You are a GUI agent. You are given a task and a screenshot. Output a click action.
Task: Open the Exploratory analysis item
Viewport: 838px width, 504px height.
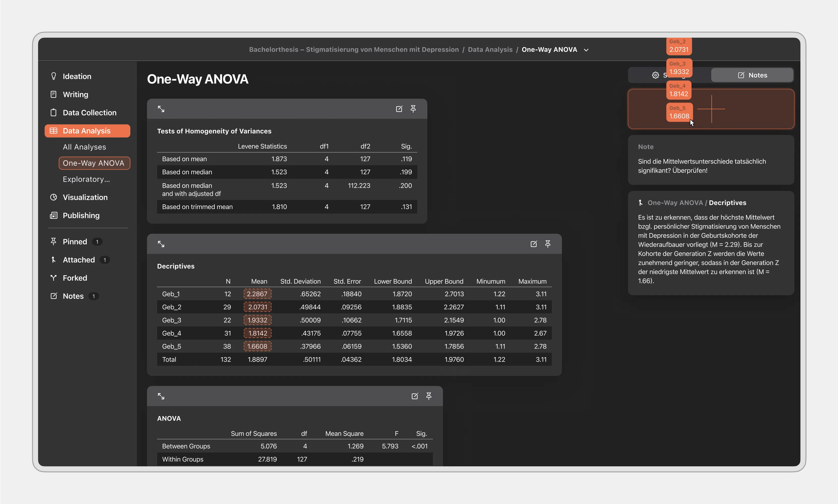(x=86, y=179)
